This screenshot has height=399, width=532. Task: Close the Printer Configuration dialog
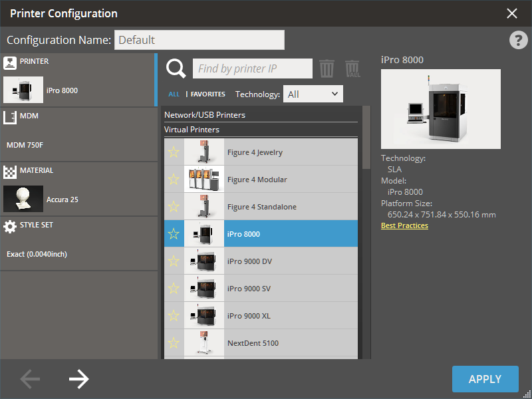click(511, 13)
